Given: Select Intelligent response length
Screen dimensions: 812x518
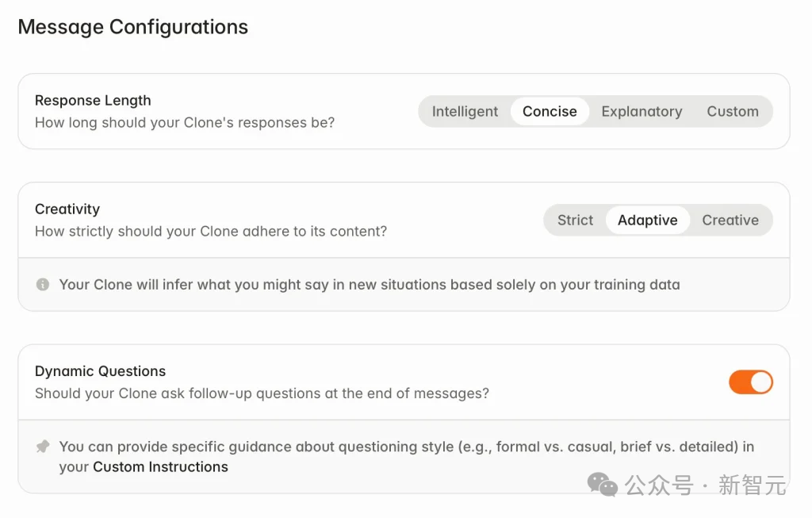Looking at the screenshot, I should pos(465,111).
